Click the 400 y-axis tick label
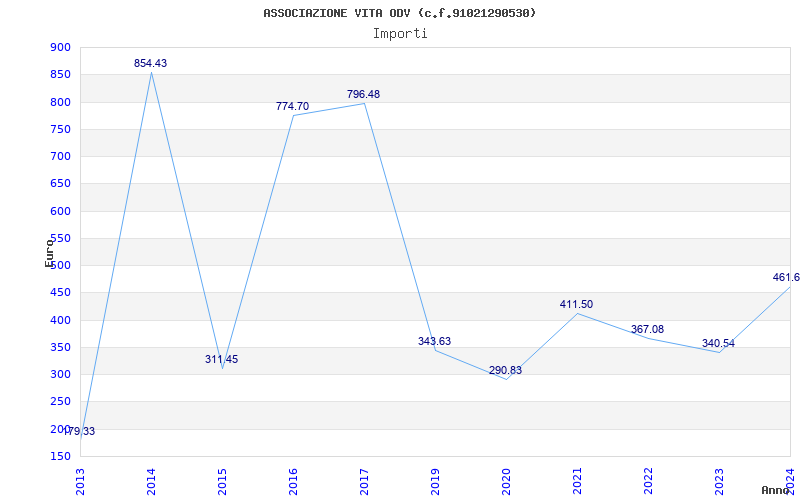The image size is (800, 500). 60,320
